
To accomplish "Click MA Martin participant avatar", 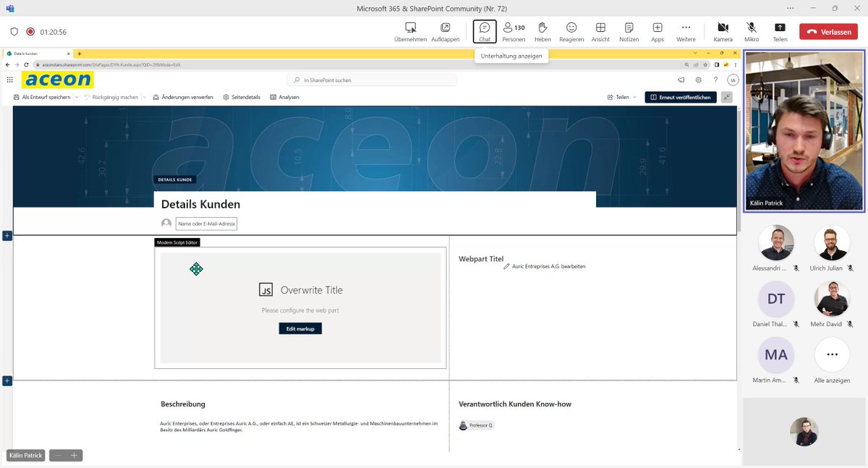I will pyautogui.click(x=776, y=355).
